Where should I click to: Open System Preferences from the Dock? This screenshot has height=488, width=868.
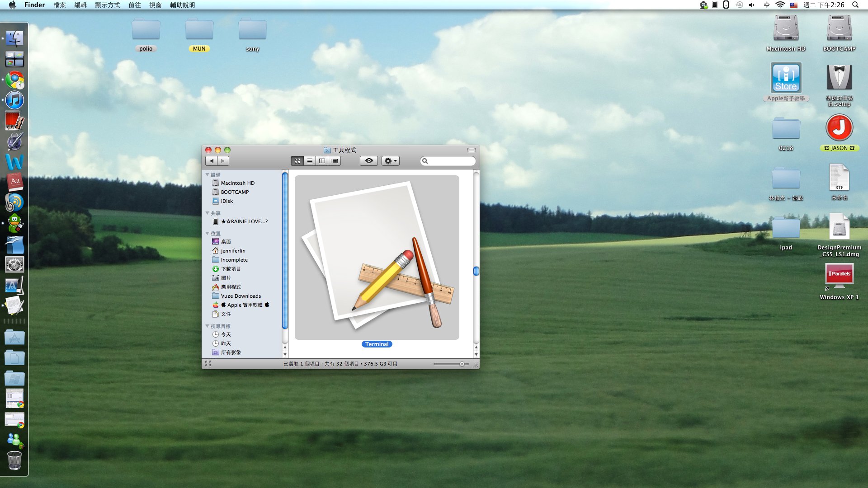[x=14, y=264]
